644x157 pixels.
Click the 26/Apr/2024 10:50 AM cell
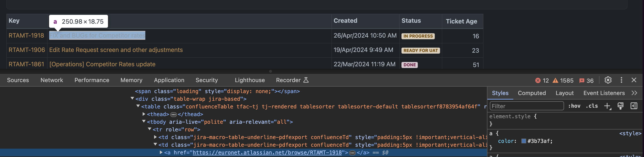365,35
